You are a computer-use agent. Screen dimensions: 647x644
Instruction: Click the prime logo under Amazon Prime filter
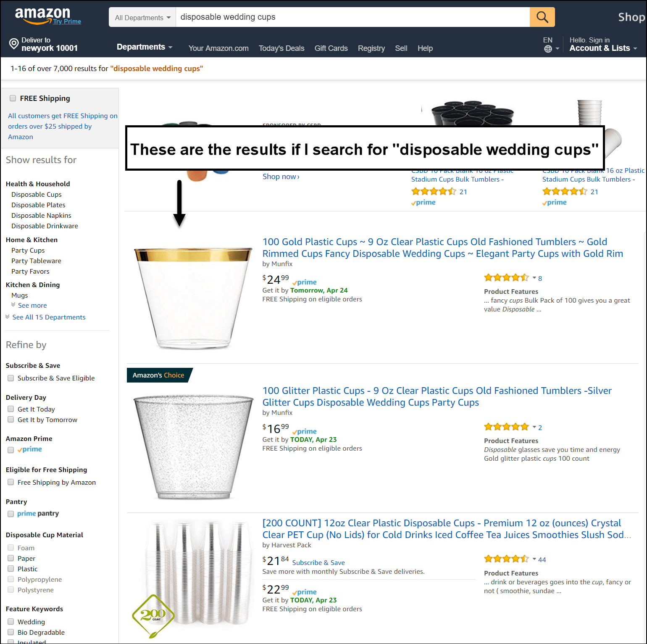30,449
